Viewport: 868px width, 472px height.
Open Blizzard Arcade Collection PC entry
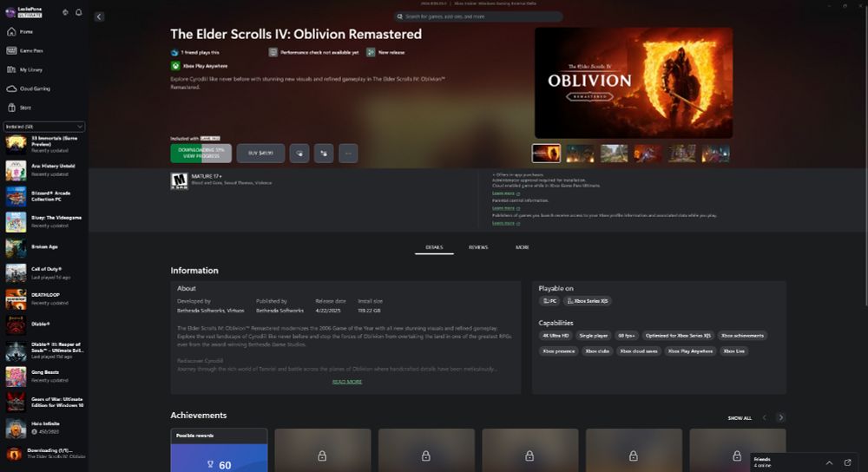(44, 196)
